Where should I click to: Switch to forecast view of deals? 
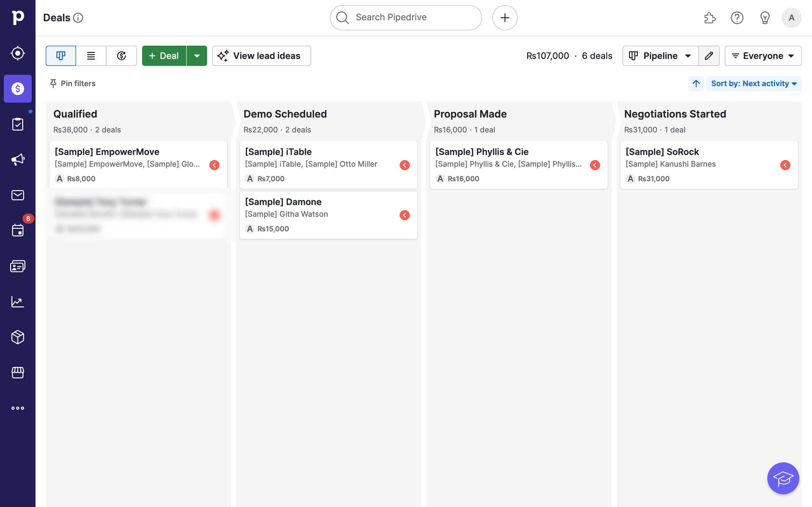(x=121, y=56)
